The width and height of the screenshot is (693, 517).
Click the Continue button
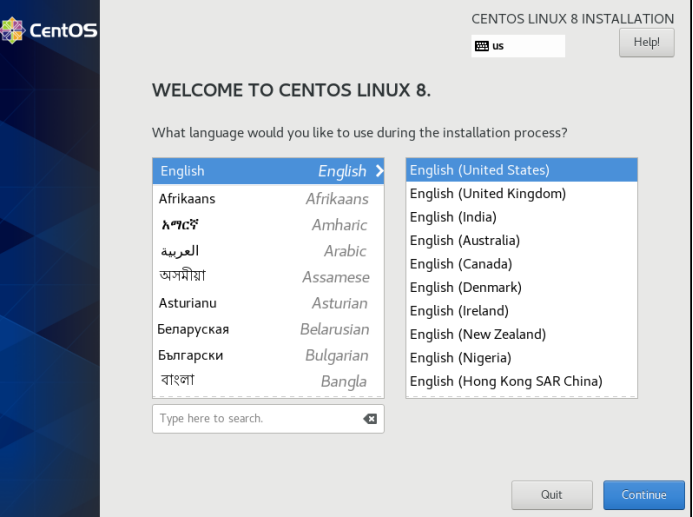tap(644, 495)
